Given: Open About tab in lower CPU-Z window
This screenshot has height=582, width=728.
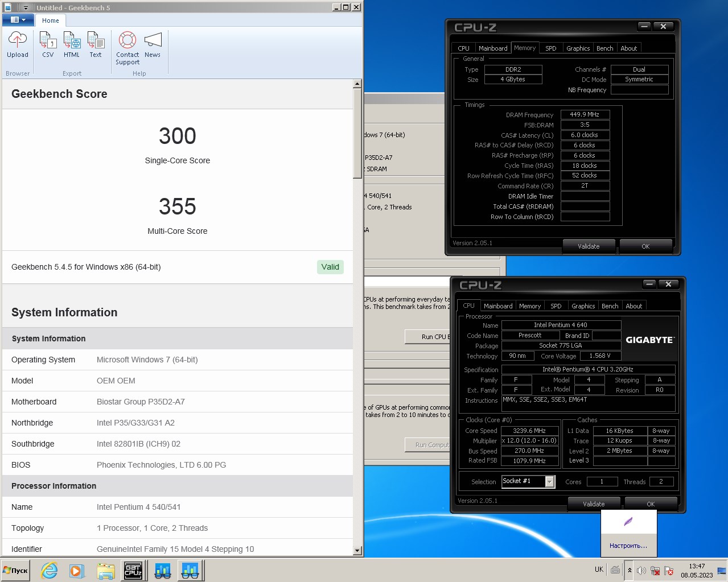Looking at the screenshot, I should [634, 306].
